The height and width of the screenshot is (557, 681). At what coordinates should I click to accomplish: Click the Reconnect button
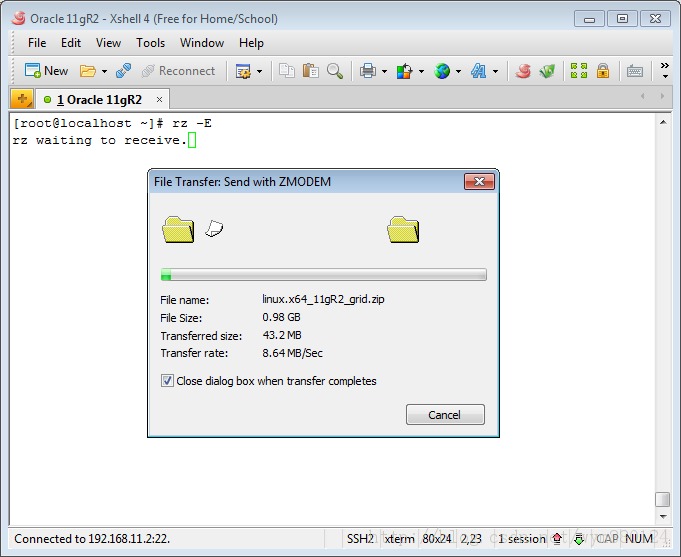click(x=178, y=71)
